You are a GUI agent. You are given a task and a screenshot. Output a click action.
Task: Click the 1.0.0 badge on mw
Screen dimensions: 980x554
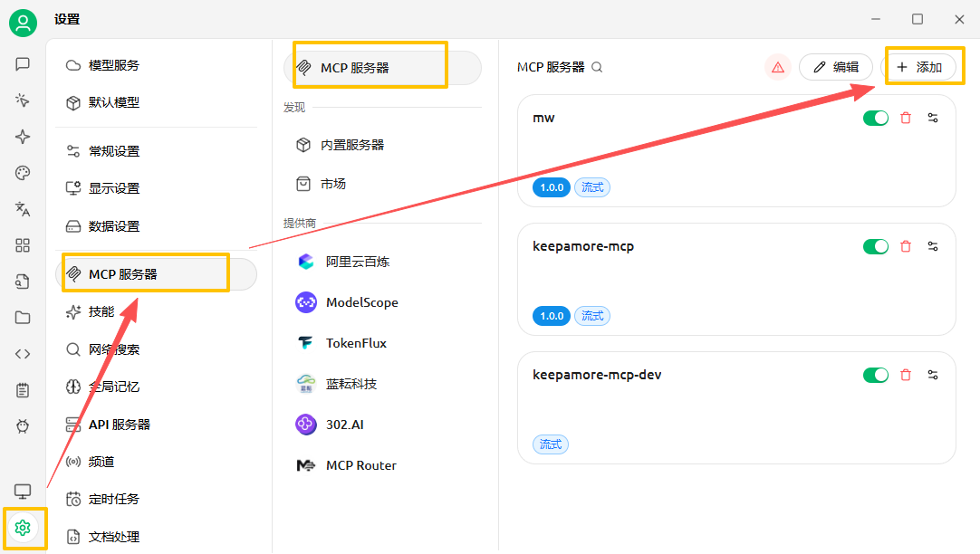(552, 187)
